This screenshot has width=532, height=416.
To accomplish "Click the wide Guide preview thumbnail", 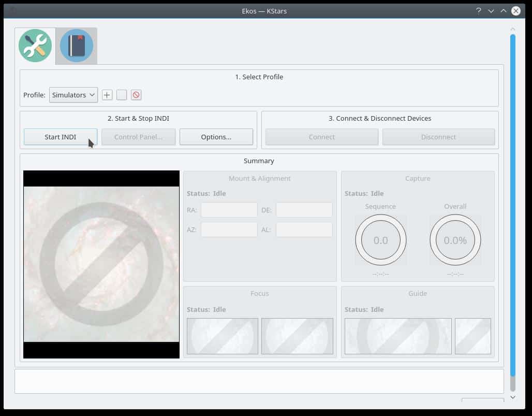I will (398, 336).
